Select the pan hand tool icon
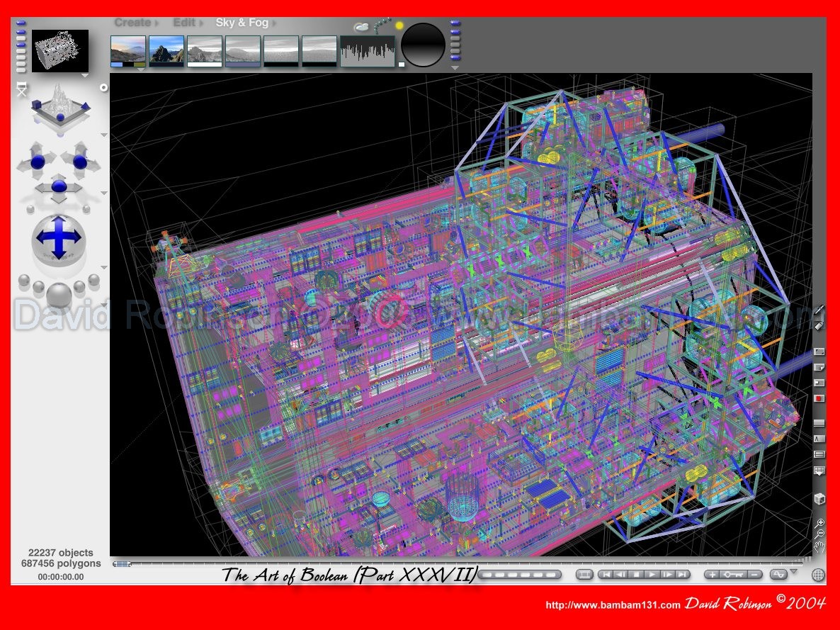The image size is (840, 630). pos(819,547)
